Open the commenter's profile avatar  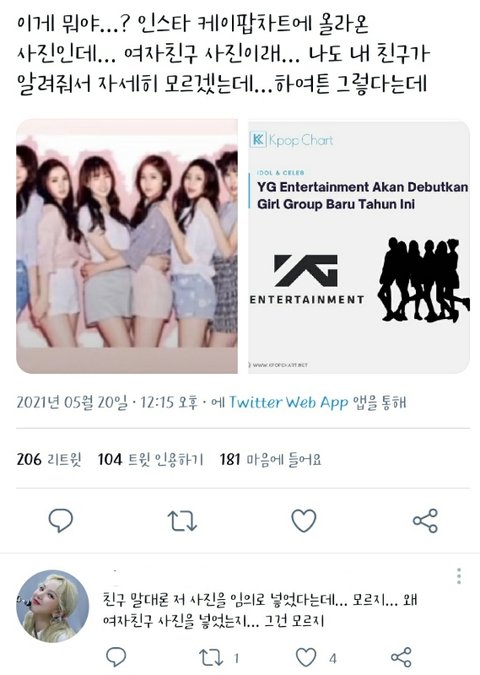pos(53,606)
